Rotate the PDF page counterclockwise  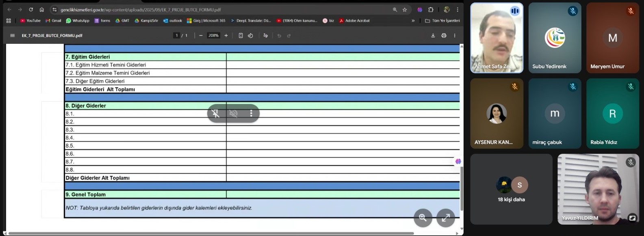pyautogui.click(x=250, y=36)
